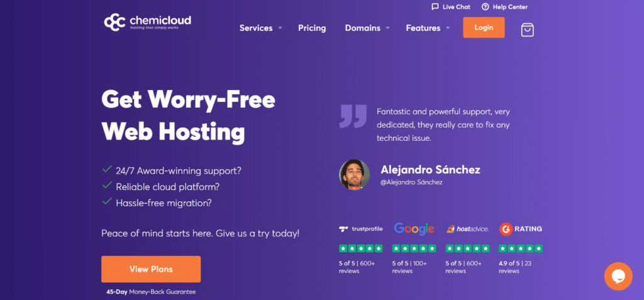Click the G2 4.9 of 5 reviews text
644x300 pixels.
[515, 267]
